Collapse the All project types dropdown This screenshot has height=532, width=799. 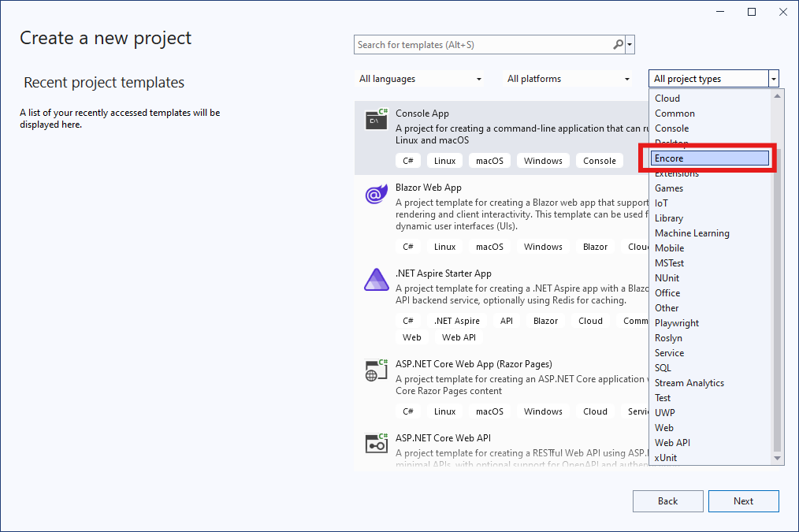click(x=774, y=79)
